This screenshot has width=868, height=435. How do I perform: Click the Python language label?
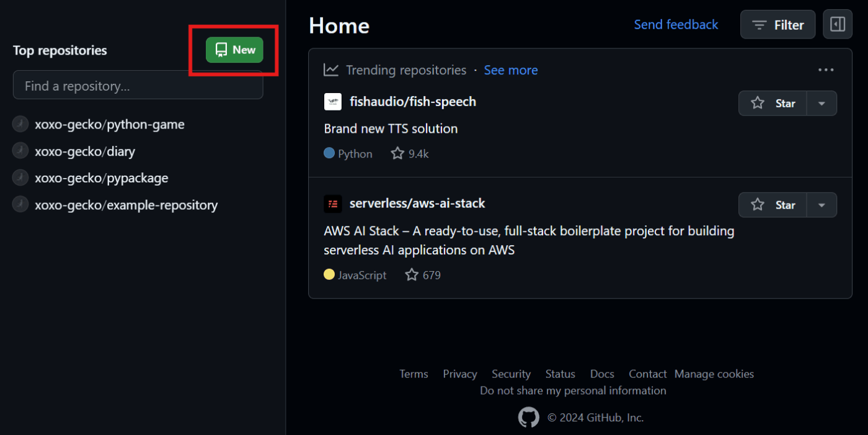pyautogui.click(x=348, y=154)
